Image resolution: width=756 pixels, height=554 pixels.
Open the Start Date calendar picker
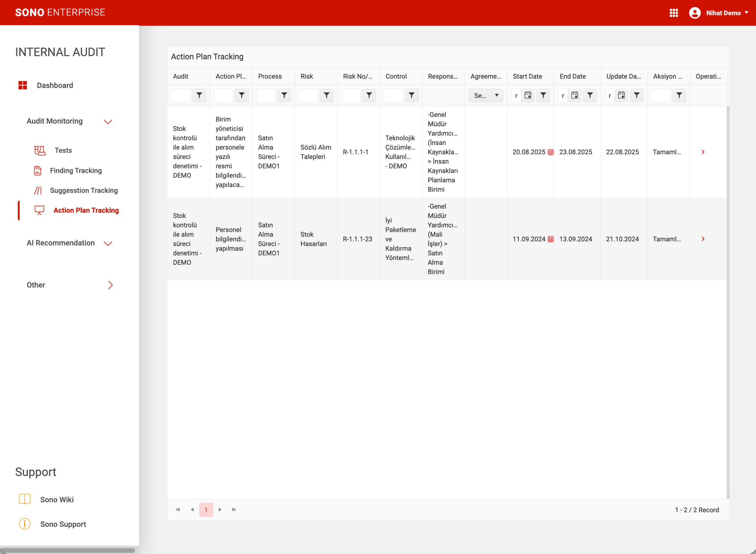528,95
